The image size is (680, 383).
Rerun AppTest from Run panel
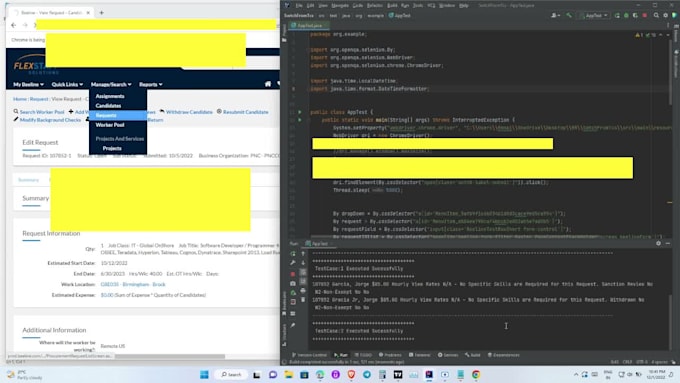293,254
